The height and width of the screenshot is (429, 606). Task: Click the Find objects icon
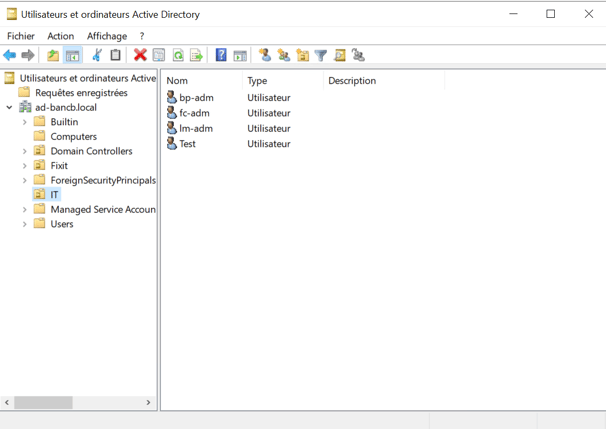tap(340, 55)
